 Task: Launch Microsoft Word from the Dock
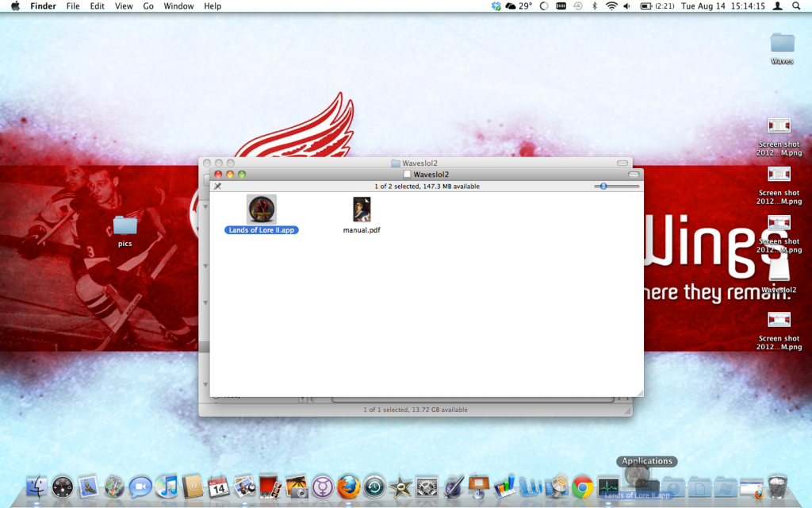pyautogui.click(x=530, y=487)
